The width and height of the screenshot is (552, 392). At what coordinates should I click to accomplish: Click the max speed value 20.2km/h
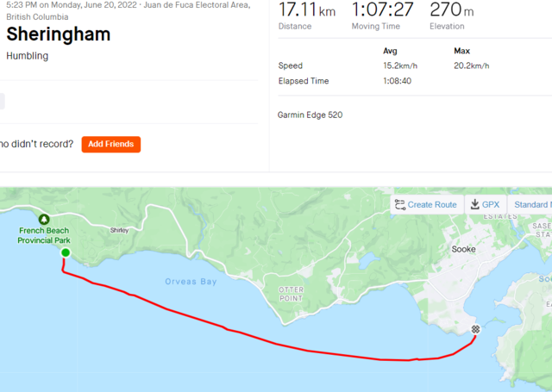[x=471, y=65]
